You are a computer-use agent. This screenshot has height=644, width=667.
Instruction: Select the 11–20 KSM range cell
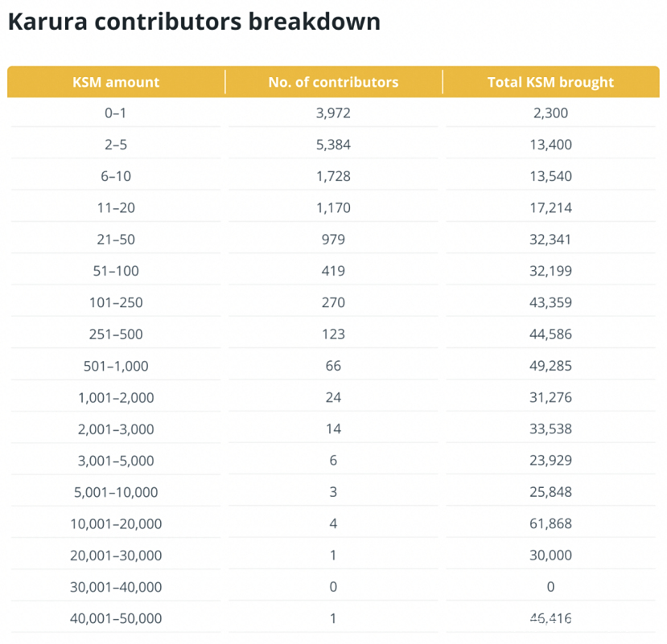[116, 208]
